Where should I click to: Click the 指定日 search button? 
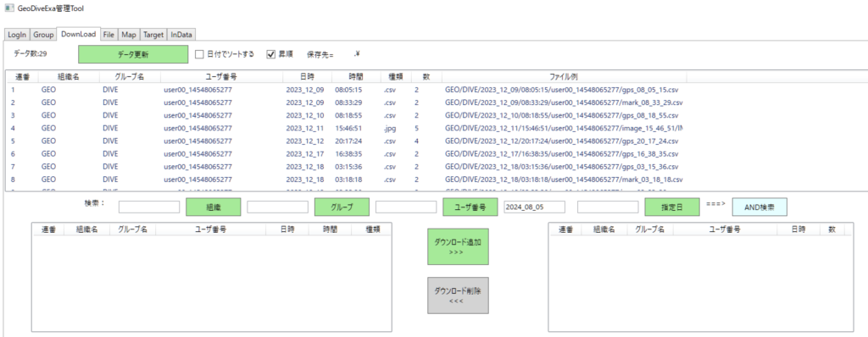[672, 207]
